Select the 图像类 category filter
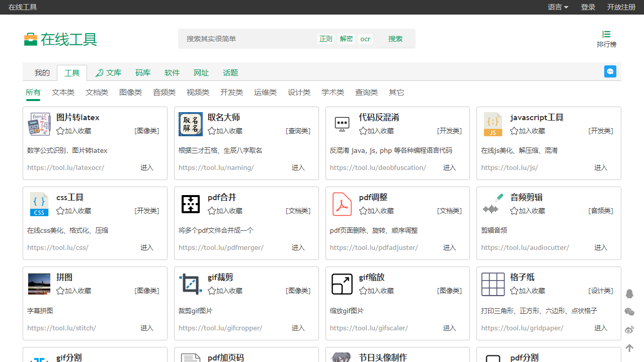Screen dimensions: 644x362 (x=130, y=93)
